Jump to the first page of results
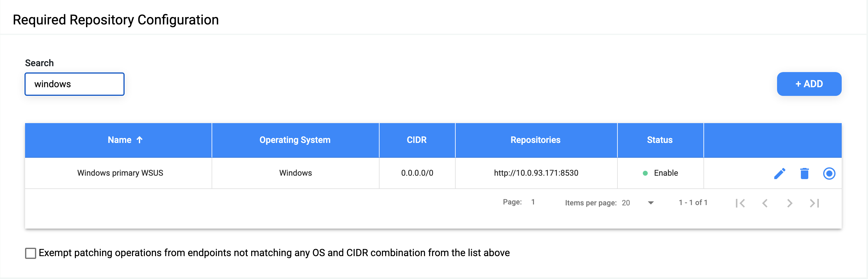The width and height of the screenshot is (868, 279). tap(740, 203)
